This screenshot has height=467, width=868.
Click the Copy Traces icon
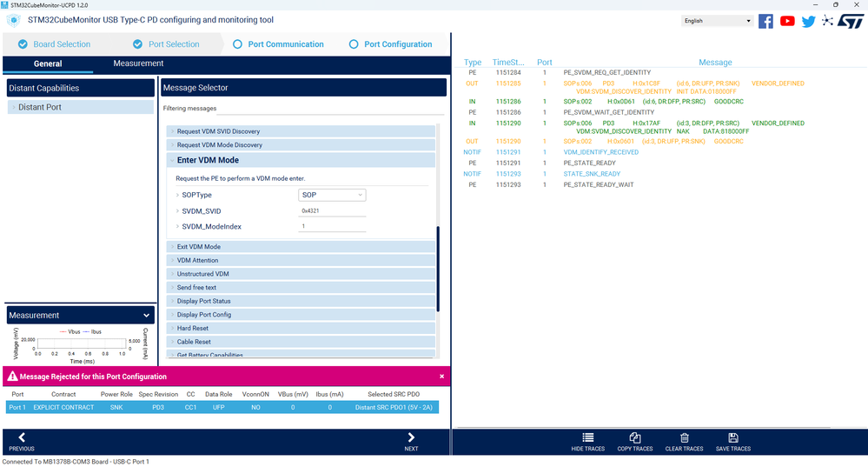coord(635,437)
